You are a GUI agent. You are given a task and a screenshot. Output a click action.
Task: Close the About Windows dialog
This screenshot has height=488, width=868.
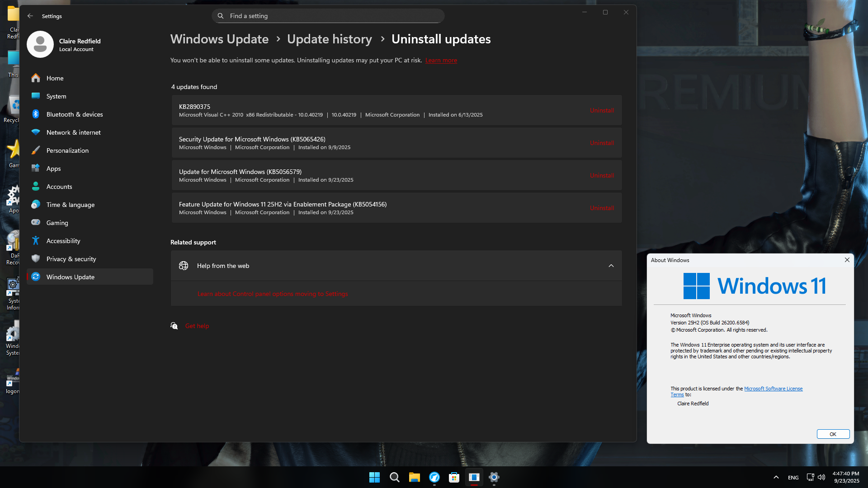847,260
